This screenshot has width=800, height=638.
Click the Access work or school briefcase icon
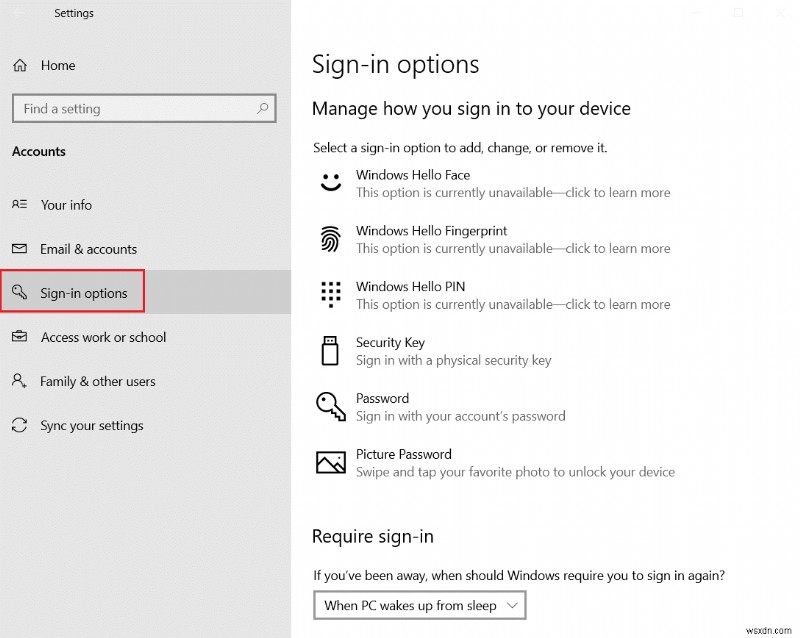pyautogui.click(x=19, y=336)
